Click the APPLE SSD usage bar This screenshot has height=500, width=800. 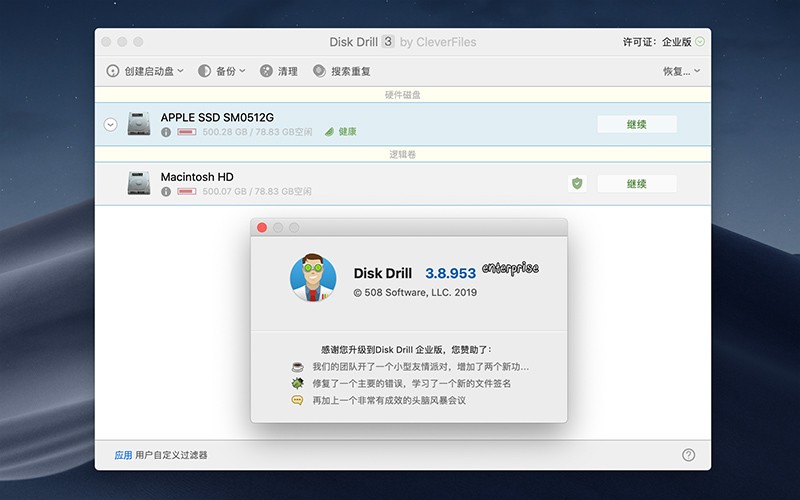(187, 132)
